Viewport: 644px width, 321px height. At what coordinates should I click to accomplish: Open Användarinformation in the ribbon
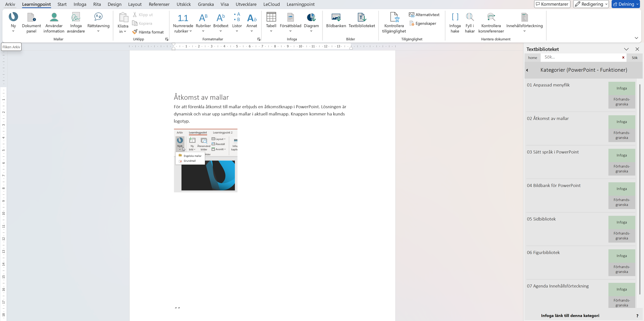[x=54, y=17]
